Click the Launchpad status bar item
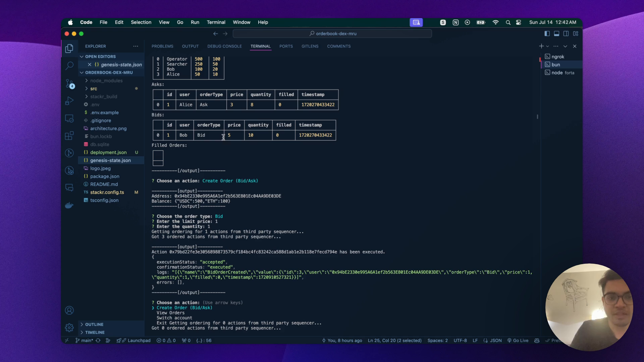The image size is (644, 362). (x=133, y=340)
